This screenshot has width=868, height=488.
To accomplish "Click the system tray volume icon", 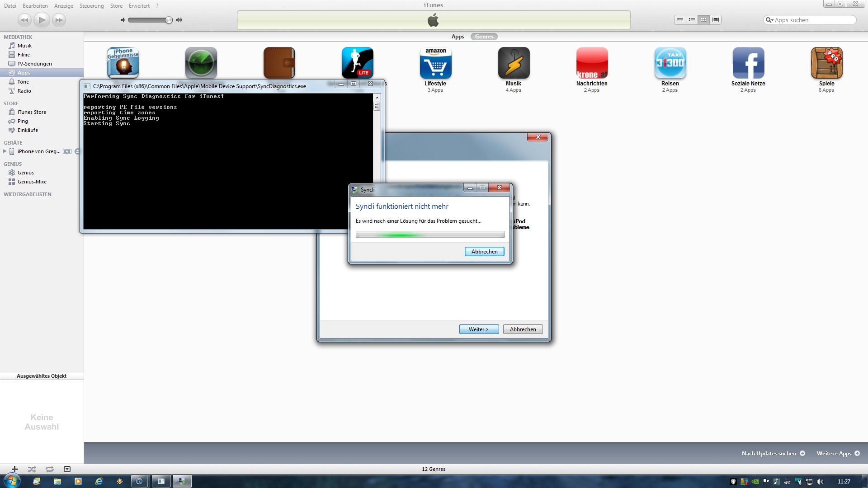I will pos(820,482).
